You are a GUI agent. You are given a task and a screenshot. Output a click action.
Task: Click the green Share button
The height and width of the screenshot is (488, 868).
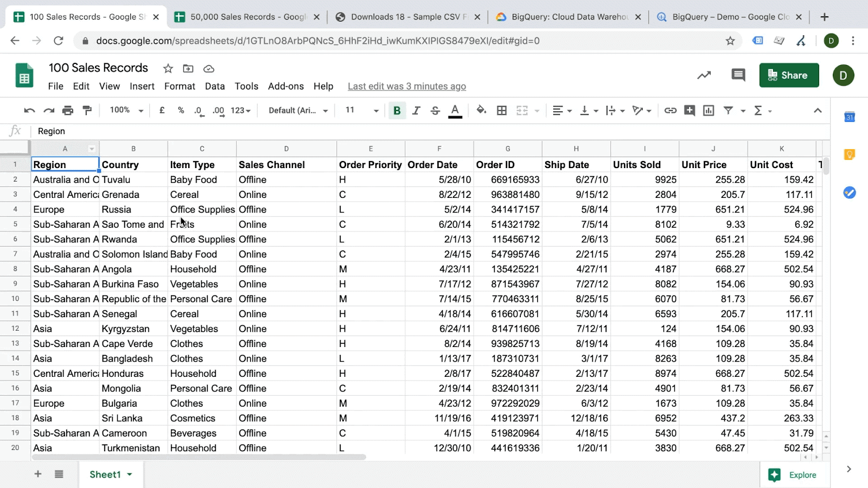pos(789,75)
